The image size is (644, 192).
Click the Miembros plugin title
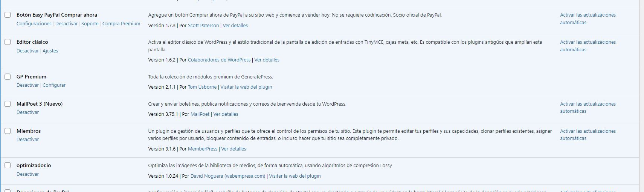(x=29, y=131)
